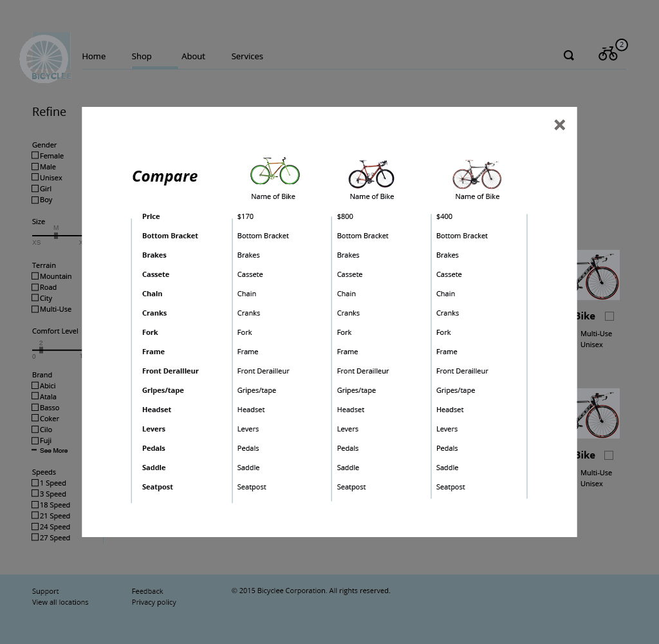Select the green bike image in Compare
This screenshot has width=659, height=644.
point(275,171)
